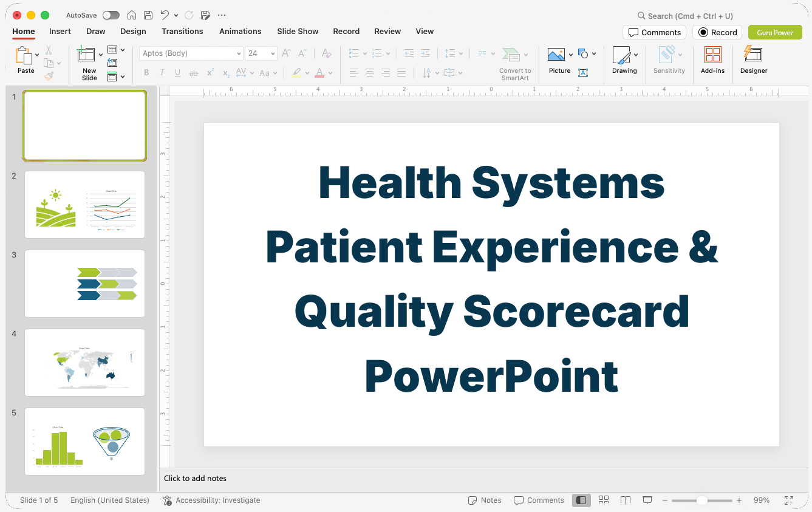Viewport: 812px width, 512px height.
Task: Select slide 2 thumbnail with line chart
Action: point(85,205)
